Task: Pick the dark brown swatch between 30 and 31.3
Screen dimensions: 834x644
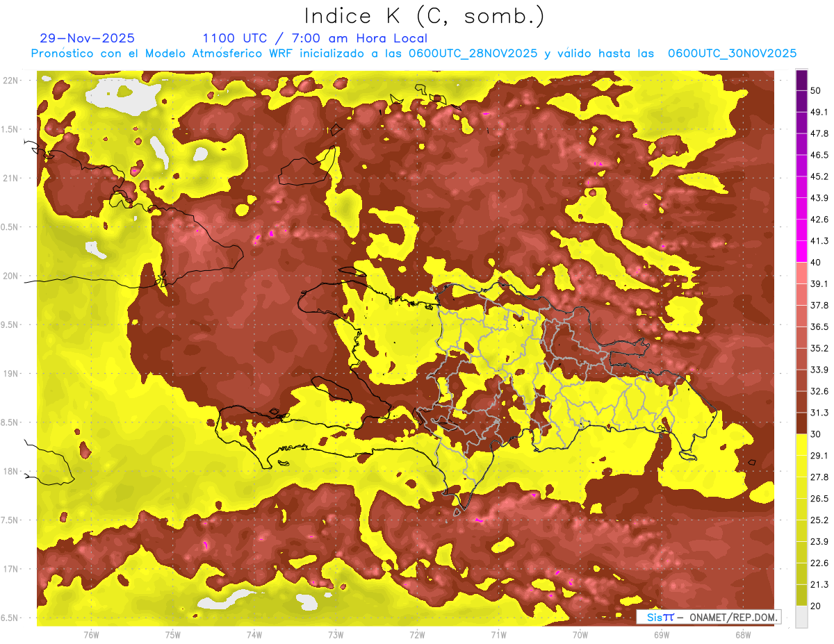Action: point(801,423)
